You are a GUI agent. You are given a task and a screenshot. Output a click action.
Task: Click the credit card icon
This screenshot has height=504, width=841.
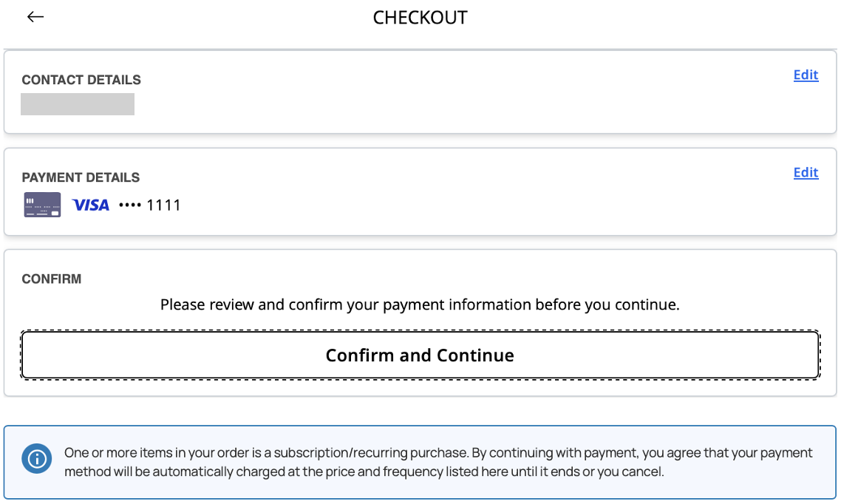click(x=42, y=205)
